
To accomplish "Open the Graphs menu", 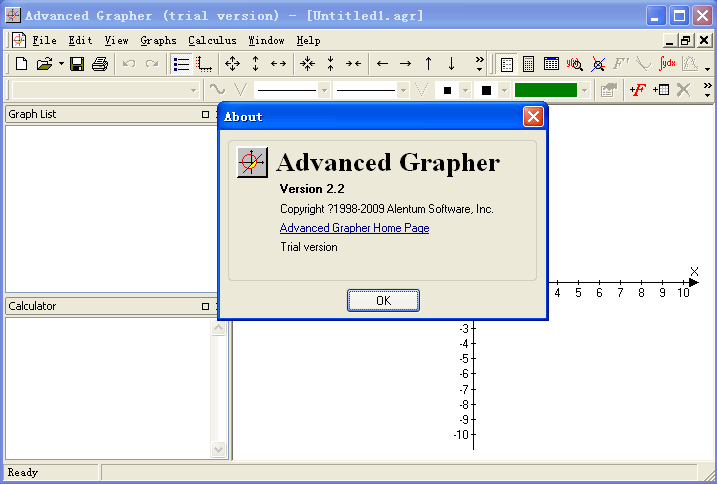I will pyautogui.click(x=158, y=40).
